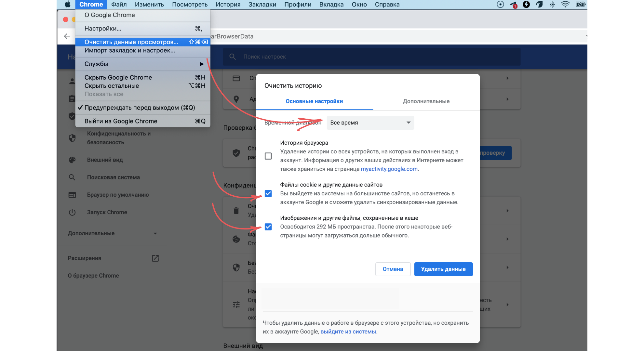Uncheck the cached images and files checkbox
The width and height of the screenshot is (644, 351).
(x=268, y=227)
